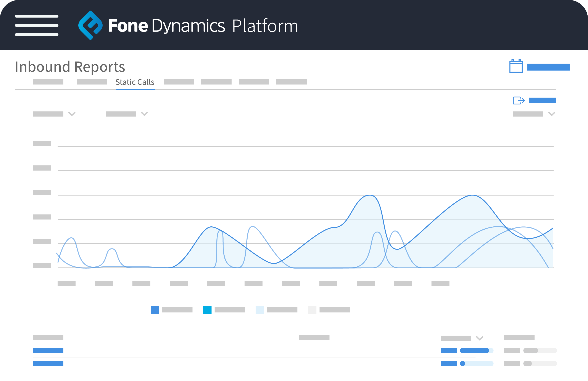Select the tab left of Static Calls
The width and height of the screenshot is (588, 381).
(92, 82)
